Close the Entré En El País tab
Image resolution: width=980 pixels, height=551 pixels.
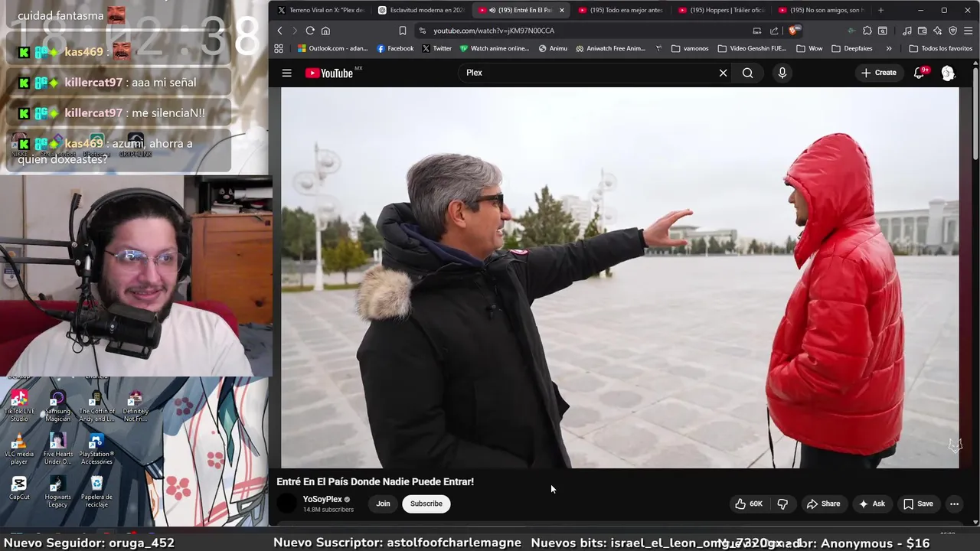click(x=562, y=10)
